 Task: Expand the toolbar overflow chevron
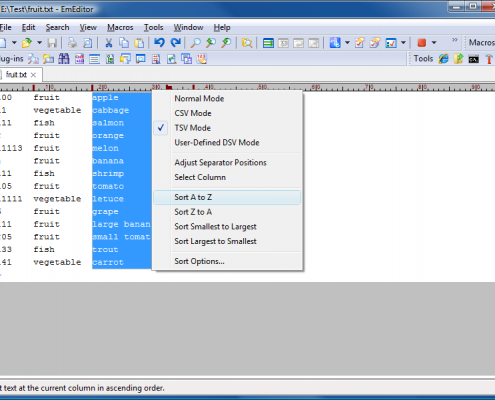[455, 40]
